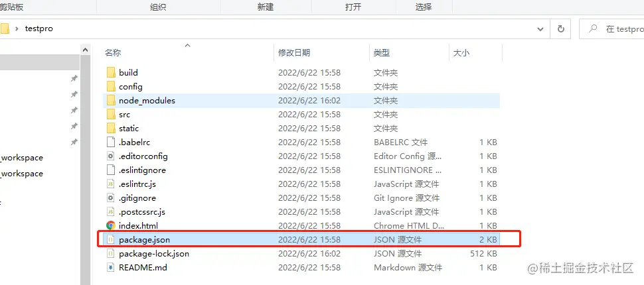Select the .gitignore file name
Viewport: 644px width, 285px height.
coord(137,198)
